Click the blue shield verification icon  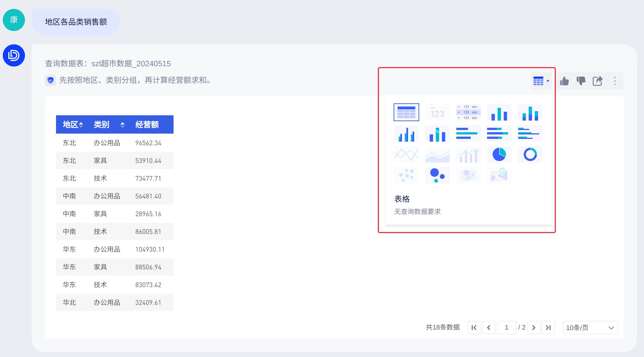[50, 80]
